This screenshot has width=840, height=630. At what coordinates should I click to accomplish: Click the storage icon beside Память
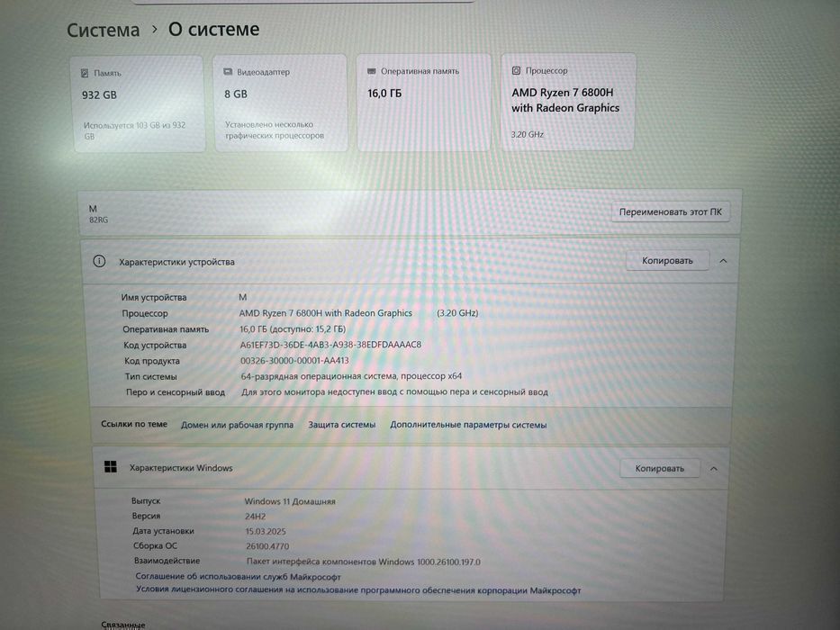[85, 74]
